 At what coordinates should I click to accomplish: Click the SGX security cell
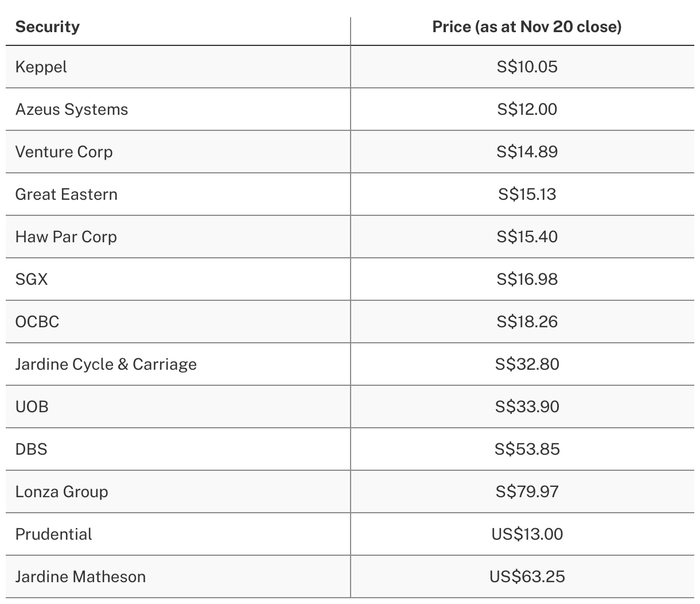[32, 280]
